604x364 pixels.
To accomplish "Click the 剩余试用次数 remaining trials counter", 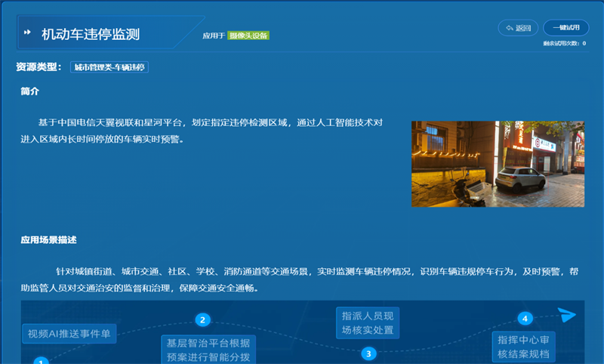I will click(564, 44).
